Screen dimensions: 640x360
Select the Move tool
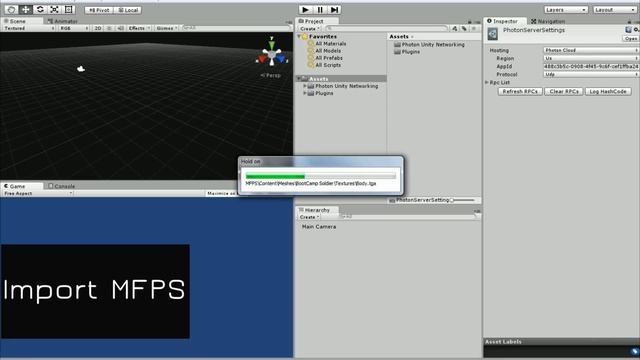click(x=26, y=9)
